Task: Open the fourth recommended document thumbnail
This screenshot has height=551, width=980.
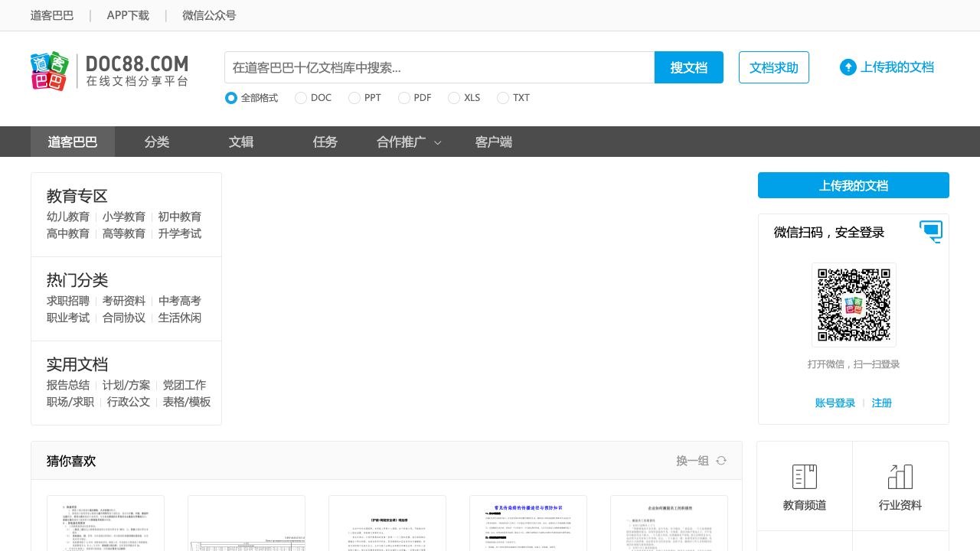Action: pyautogui.click(x=528, y=523)
